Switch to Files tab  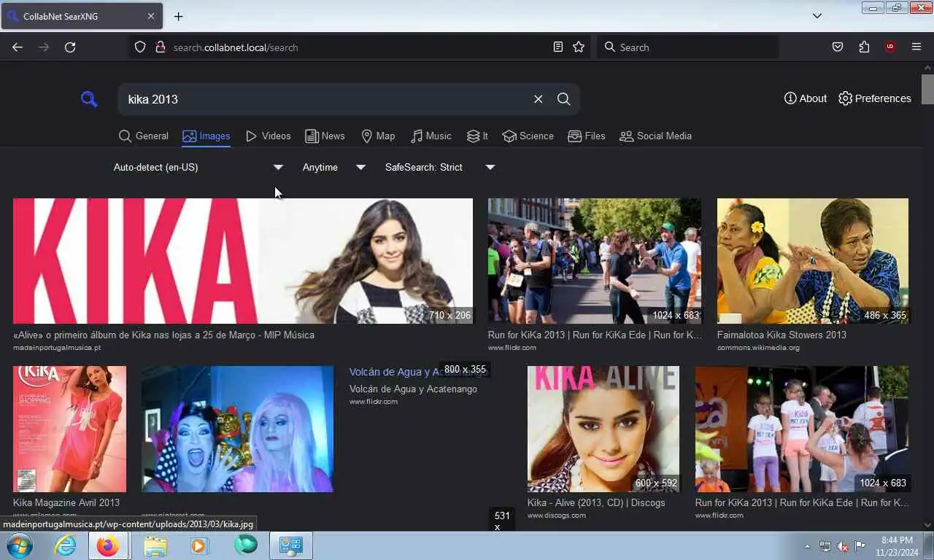click(587, 136)
